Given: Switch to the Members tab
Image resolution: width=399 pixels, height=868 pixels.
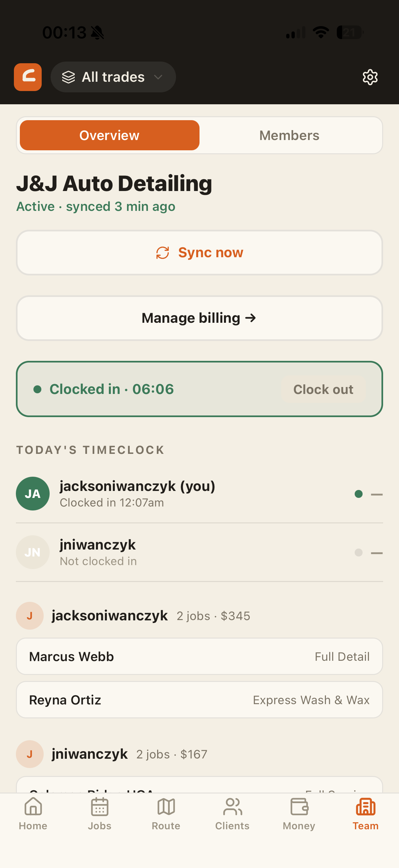Looking at the screenshot, I should click(x=289, y=135).
